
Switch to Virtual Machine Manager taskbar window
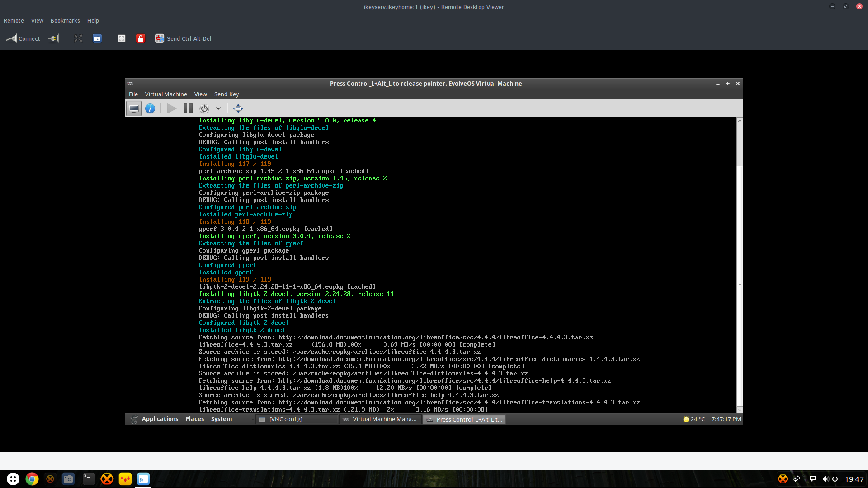pyautogui.click(x=380, y=419)
